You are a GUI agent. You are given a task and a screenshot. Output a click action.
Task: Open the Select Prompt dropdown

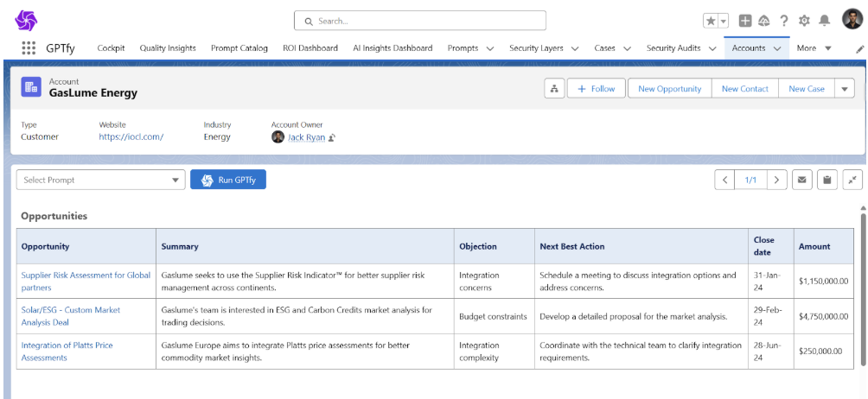(100, 180)
